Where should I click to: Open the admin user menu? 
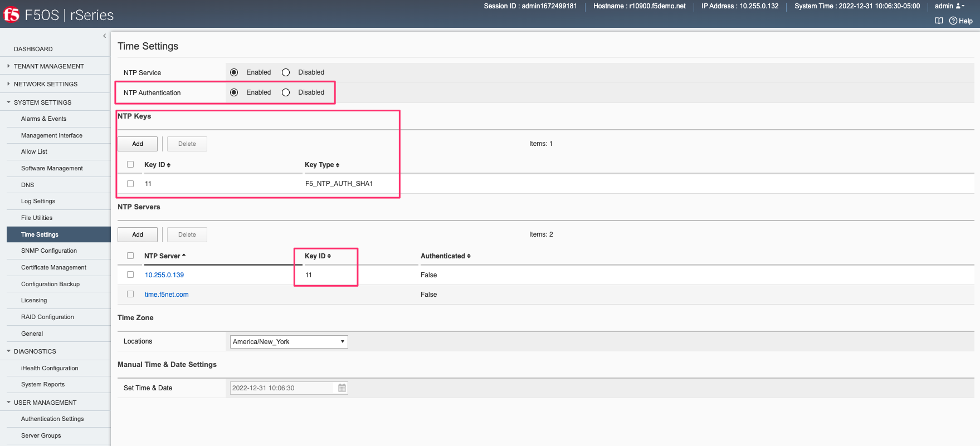coord(949,6)
